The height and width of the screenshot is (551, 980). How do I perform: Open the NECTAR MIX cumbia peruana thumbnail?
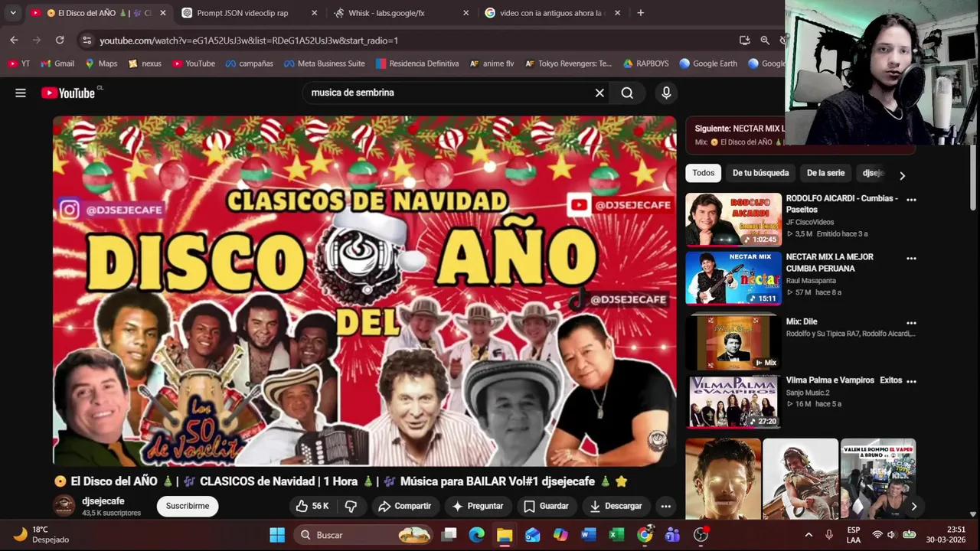click(x=733, y=279)
